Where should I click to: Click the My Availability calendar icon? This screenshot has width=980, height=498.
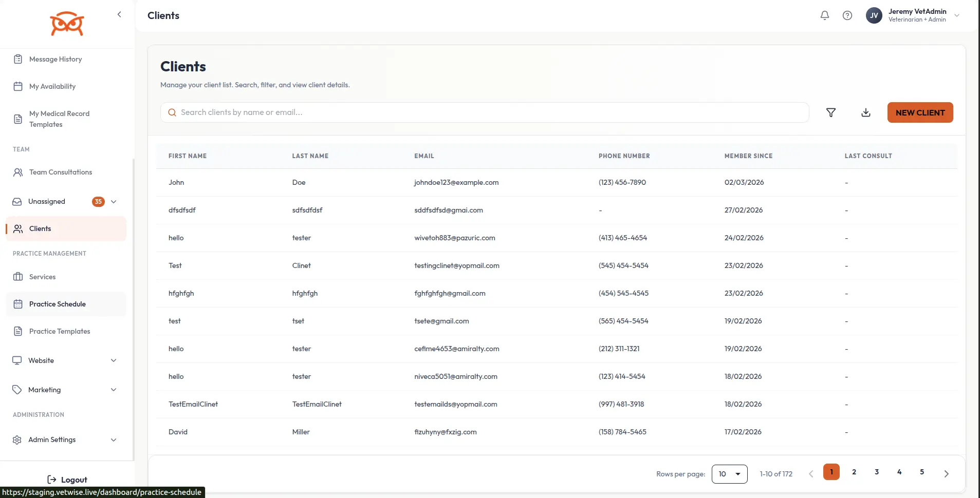pyautogui.click(x=18, y=86)
